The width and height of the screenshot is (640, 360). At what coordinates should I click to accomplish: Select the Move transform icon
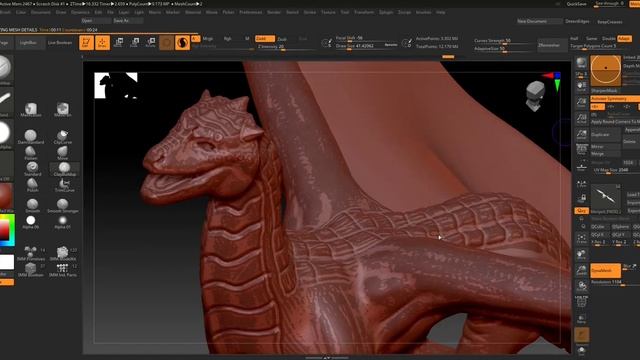[x=118, y=42]
